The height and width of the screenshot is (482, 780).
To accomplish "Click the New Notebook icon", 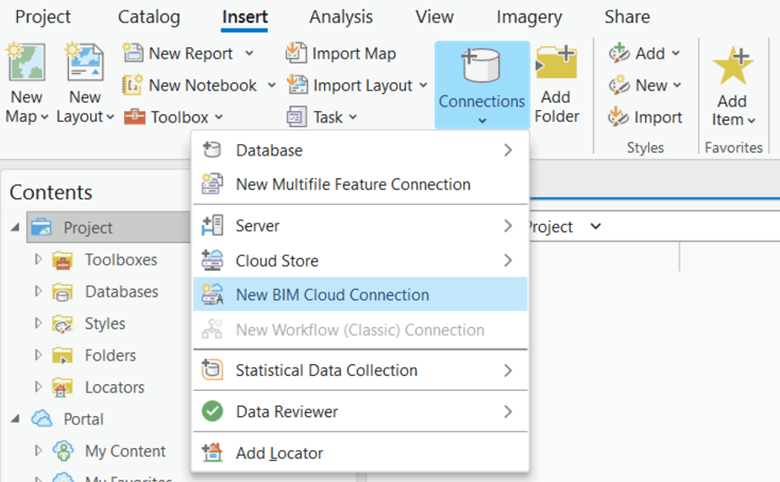I will [133, 85].
